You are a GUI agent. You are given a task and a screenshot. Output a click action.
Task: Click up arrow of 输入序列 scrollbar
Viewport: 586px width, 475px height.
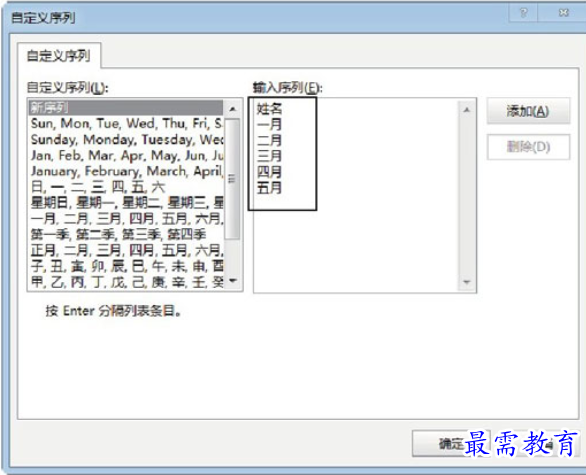click(466, 110)
